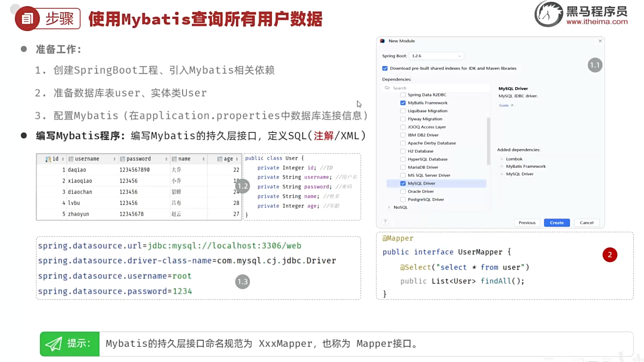Check PostgreSQL Driver dependency

(x=403, y=200)
